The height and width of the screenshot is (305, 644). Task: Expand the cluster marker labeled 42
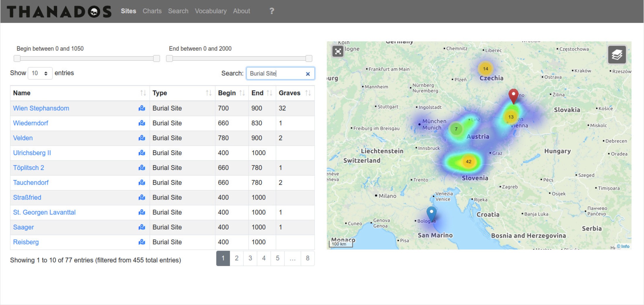pyautogui.click(x=468, y=162)
